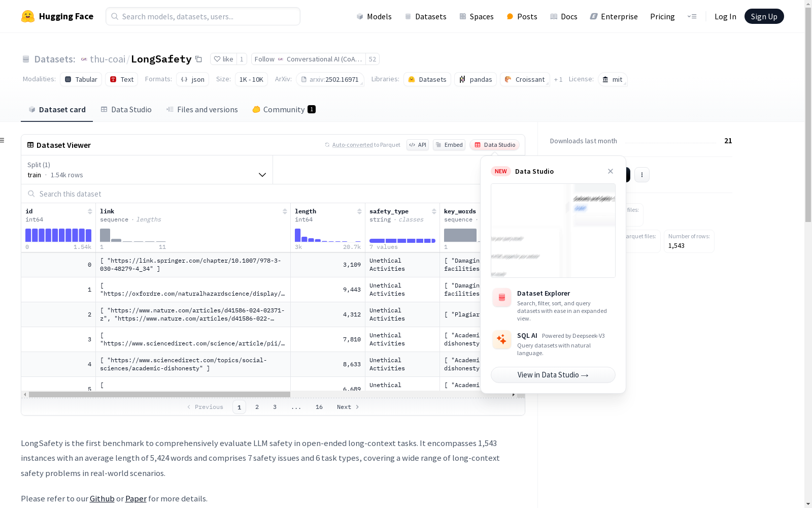The image size is (812, 508).
Task: Open Spaces from the navigation bar
Action: click(x=477, y=16)
